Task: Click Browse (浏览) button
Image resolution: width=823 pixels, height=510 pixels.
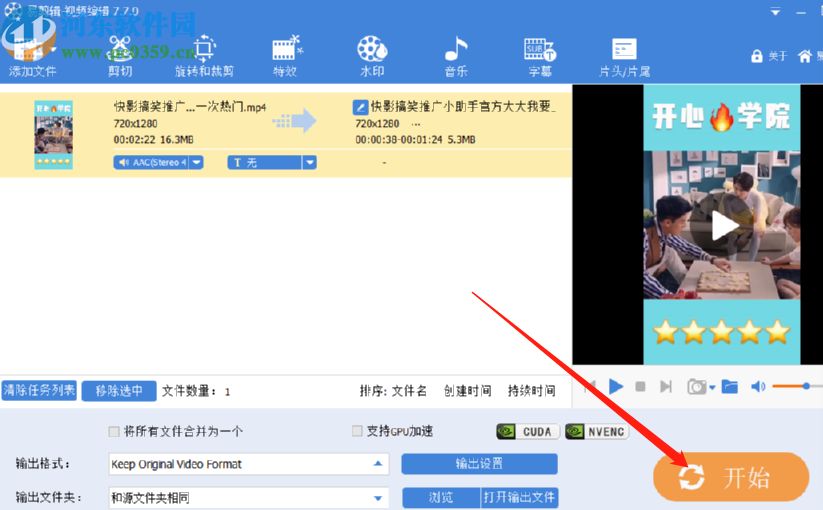Action: click(x=441, y=497)
